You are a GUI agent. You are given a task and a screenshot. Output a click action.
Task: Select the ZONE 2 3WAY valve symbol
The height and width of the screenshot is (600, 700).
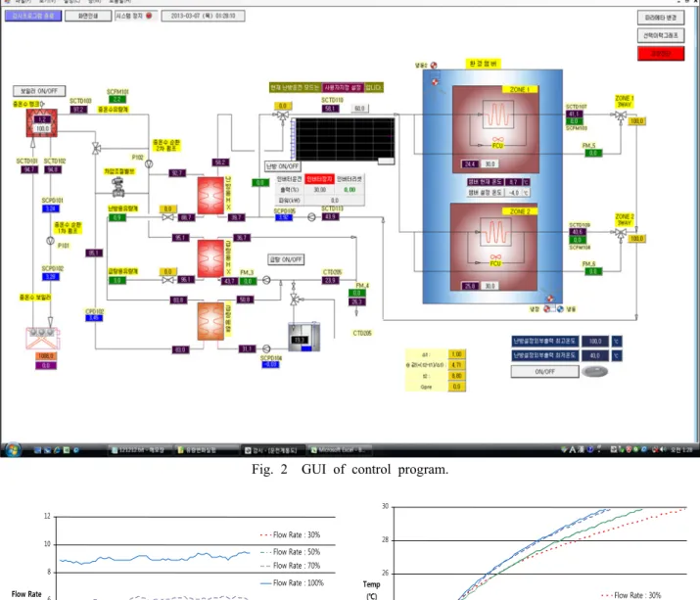coord(621,233)
